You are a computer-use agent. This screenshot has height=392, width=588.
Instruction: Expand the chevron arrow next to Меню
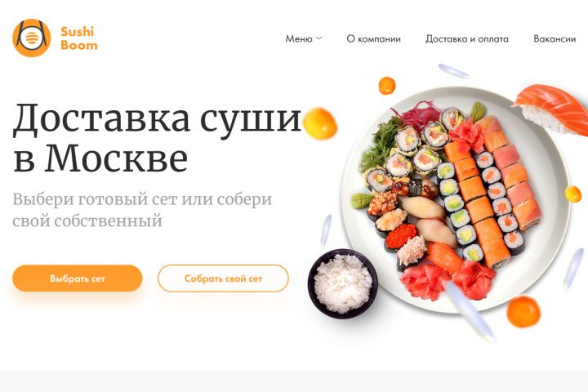coord(318,38)
